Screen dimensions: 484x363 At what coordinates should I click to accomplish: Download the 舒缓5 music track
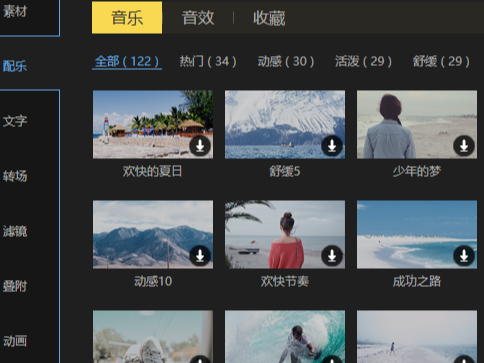pos(332,146)
